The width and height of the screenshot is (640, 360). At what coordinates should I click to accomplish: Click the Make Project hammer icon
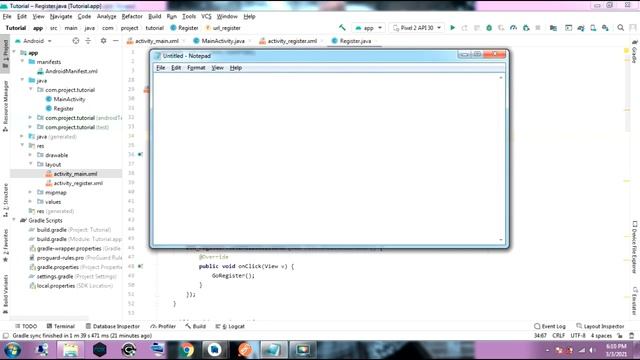(342, 28)
